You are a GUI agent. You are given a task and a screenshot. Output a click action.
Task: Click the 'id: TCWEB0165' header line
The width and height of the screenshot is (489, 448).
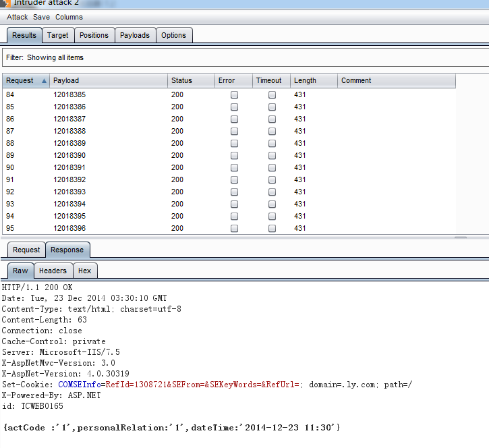tap(32, 406)
